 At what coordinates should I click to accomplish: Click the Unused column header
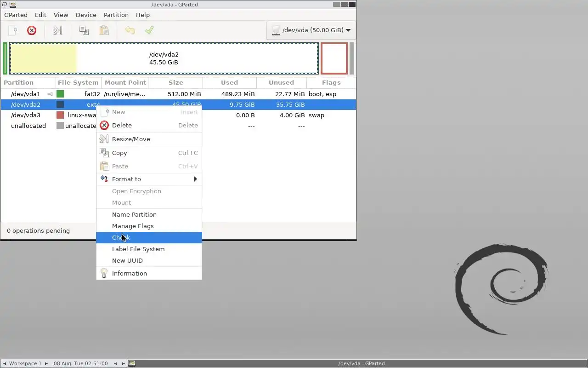click(281, 83)
